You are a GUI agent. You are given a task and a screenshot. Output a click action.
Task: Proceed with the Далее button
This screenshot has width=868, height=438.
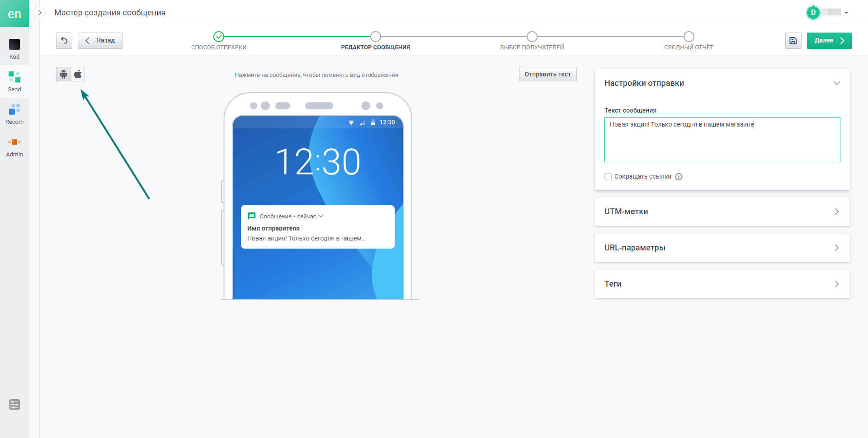829,41
